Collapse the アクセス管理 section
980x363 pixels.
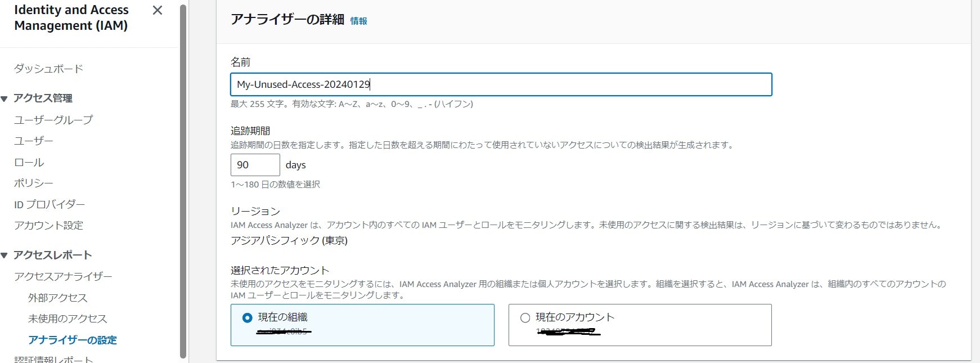point(5,98)
